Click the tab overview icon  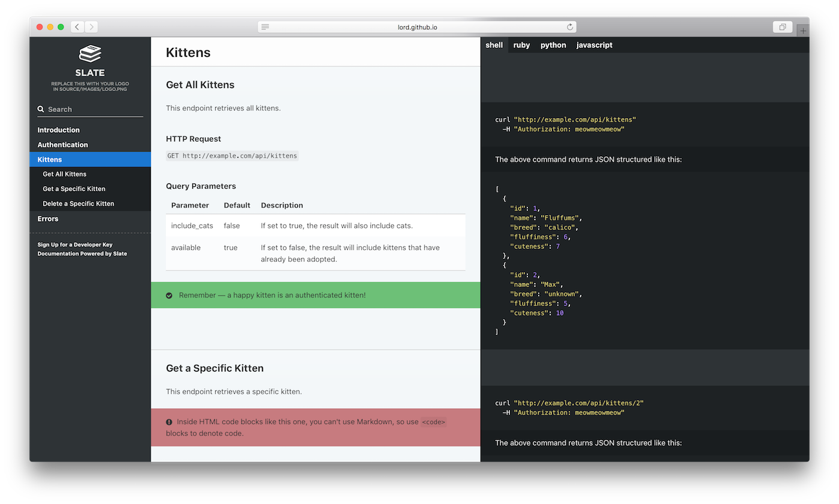[x=782, y=27]
